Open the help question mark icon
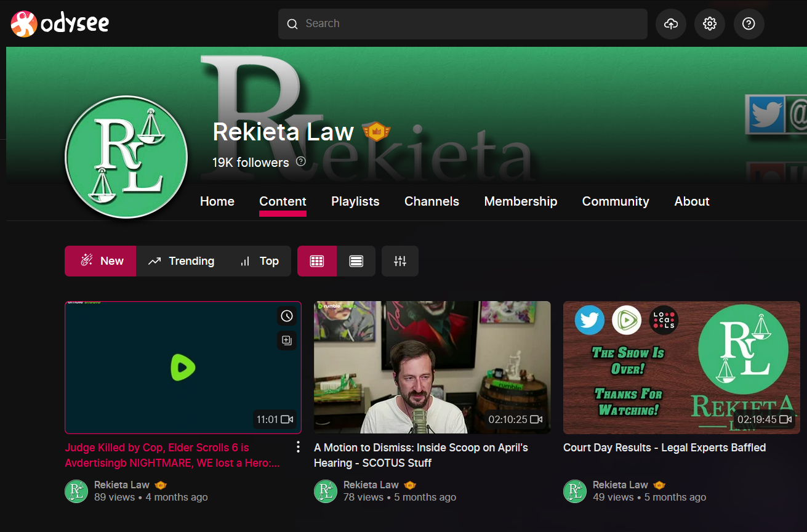 [x=749, y=23]
